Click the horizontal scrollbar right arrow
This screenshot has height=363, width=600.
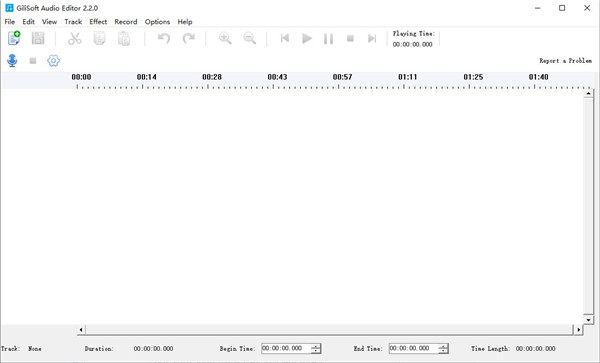pyautogui.click(x=579, y=329)
